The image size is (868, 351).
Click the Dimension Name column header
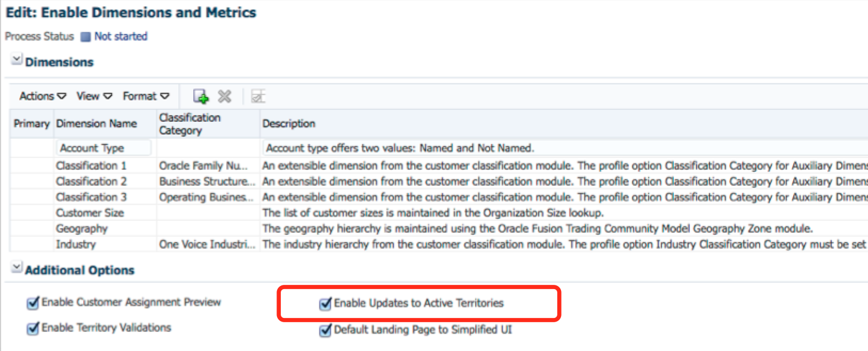point(97,124)
